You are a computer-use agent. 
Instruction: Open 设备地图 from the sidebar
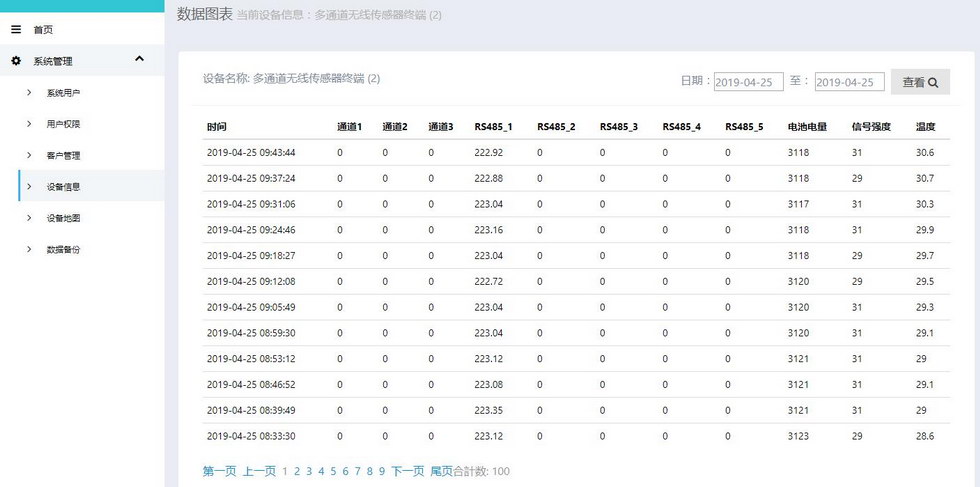pyautogui.click(x=63, y=218)
